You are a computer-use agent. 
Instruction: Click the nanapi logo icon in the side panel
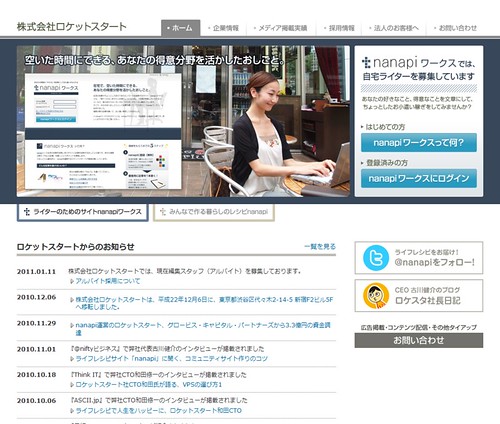pos(366,63)
